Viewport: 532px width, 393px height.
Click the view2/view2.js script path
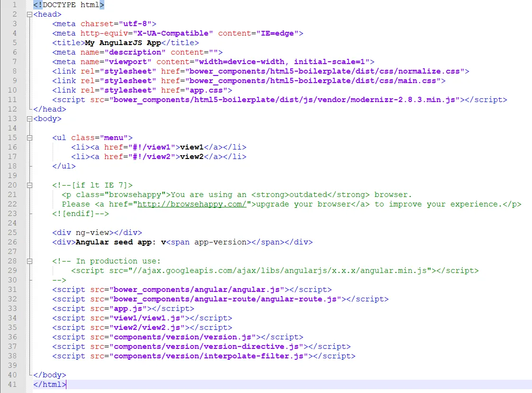147,328
